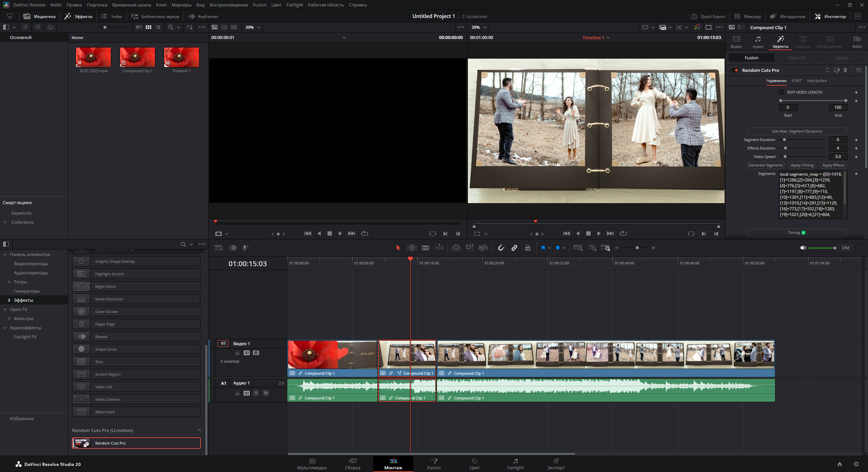Expand the Collections smart bin
The image size is (868, 472).
click(x=5, y=222)
